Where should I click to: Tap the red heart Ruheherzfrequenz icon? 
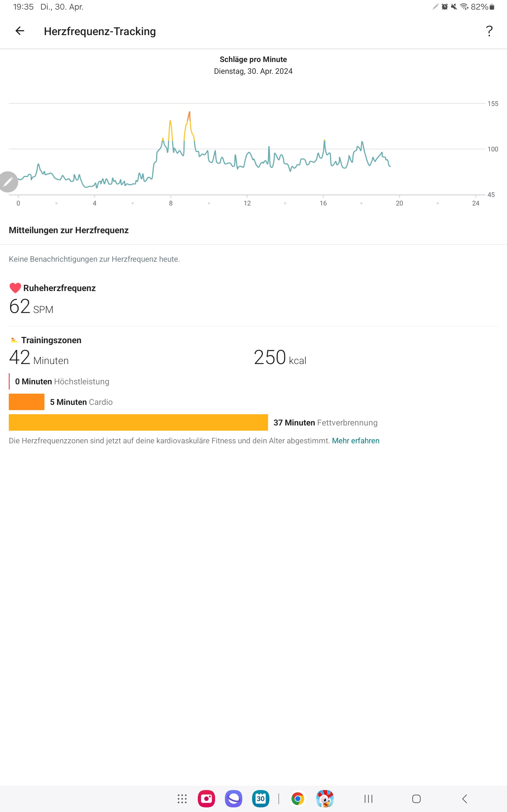15,288
